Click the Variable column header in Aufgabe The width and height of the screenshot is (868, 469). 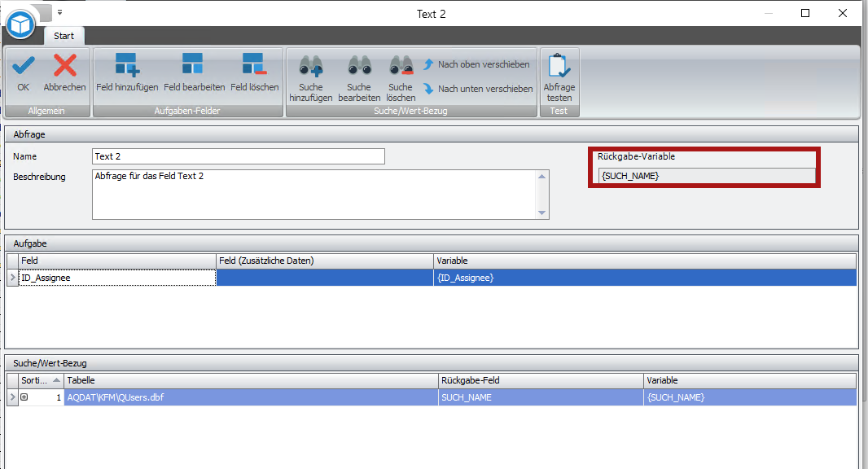coord(645,261)
